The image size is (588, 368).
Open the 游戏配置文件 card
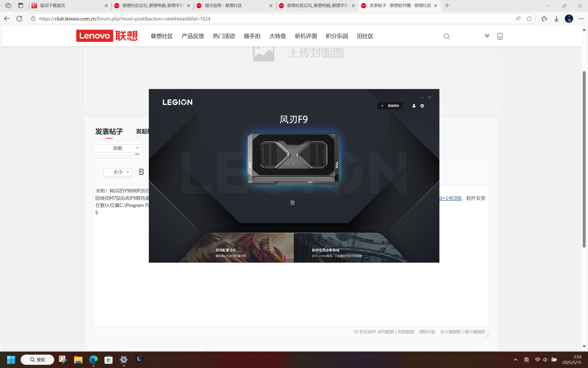point(237,248)
